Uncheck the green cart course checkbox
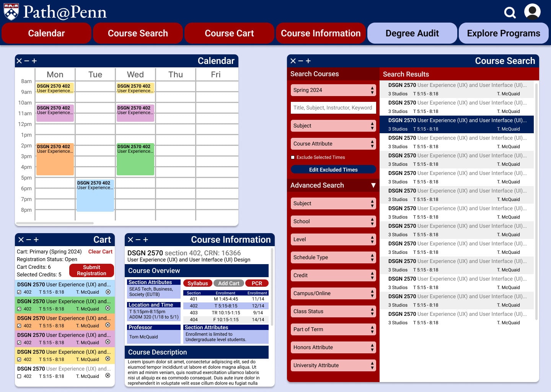This screenshot has width=551, height=392. pos(19,309)
